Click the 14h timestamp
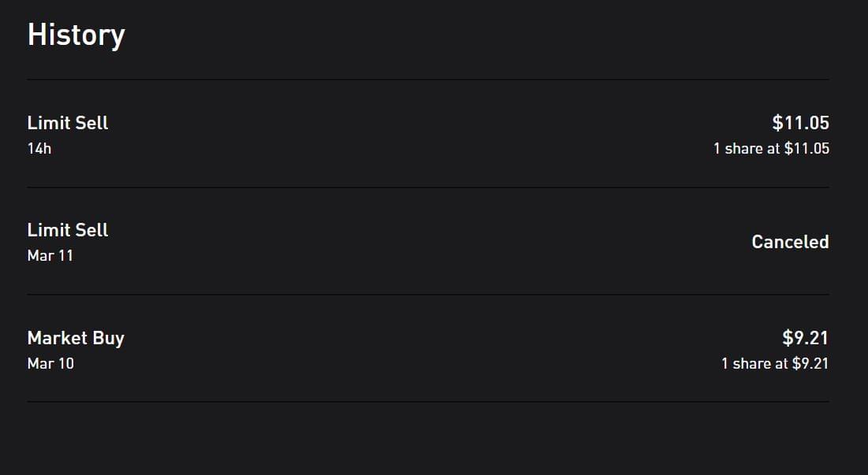Image resolution: width=868 pixels, height=475 pixels. click(39, 148)
